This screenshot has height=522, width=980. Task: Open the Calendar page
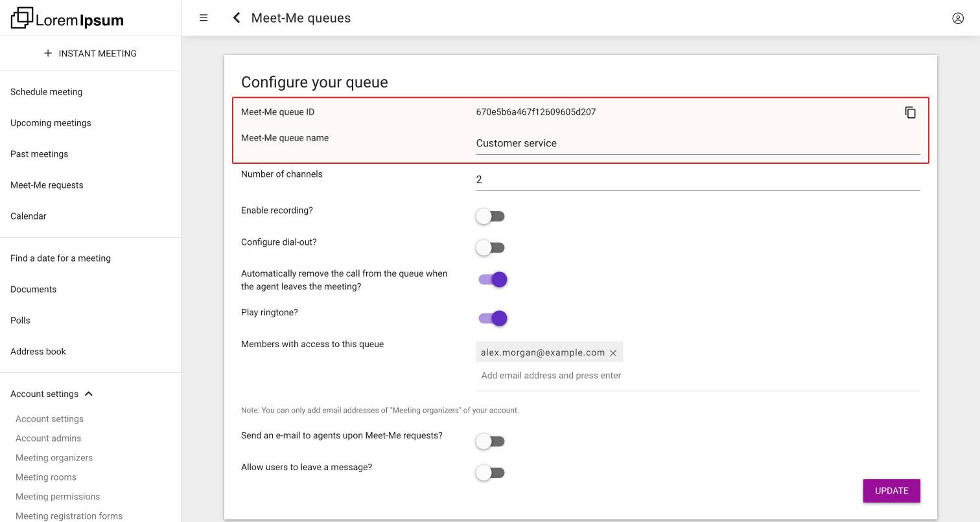(28, 216)
